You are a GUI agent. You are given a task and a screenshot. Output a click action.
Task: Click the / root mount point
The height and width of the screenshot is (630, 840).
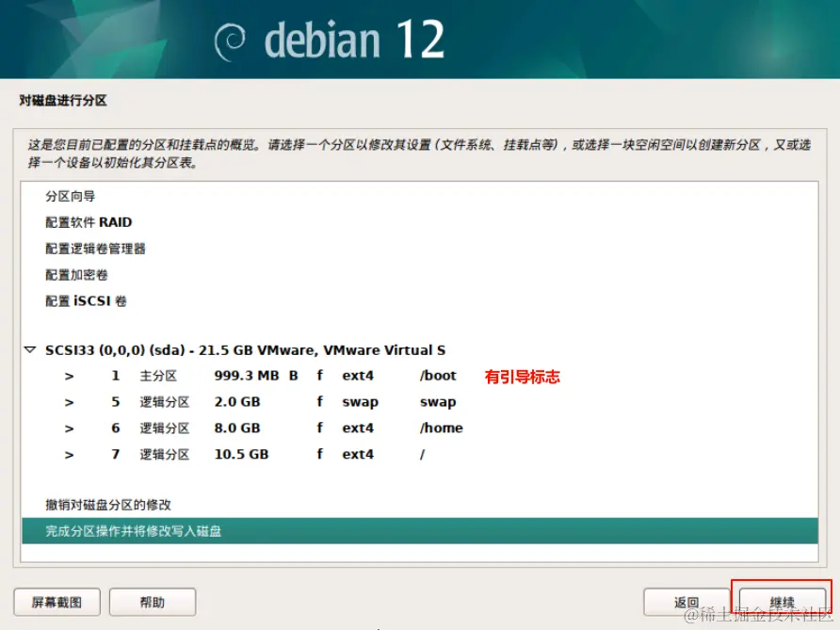[422, 454]
